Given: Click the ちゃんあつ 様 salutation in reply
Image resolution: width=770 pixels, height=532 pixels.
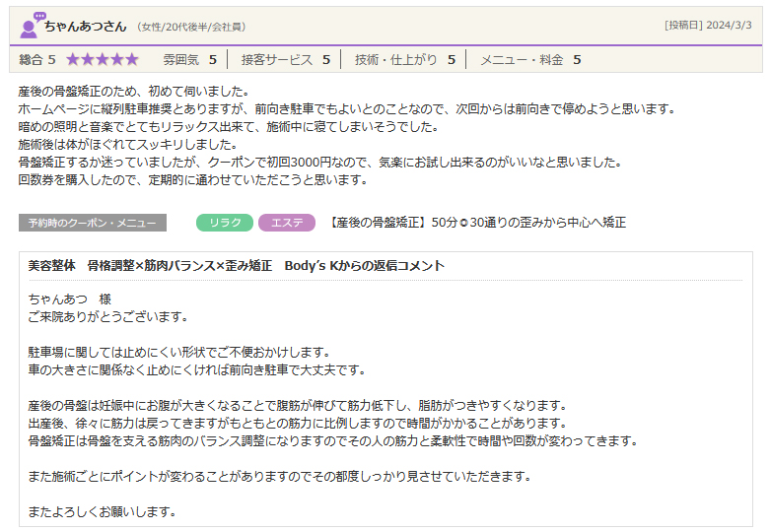Looking at the screenshot, I should [69, 299].
